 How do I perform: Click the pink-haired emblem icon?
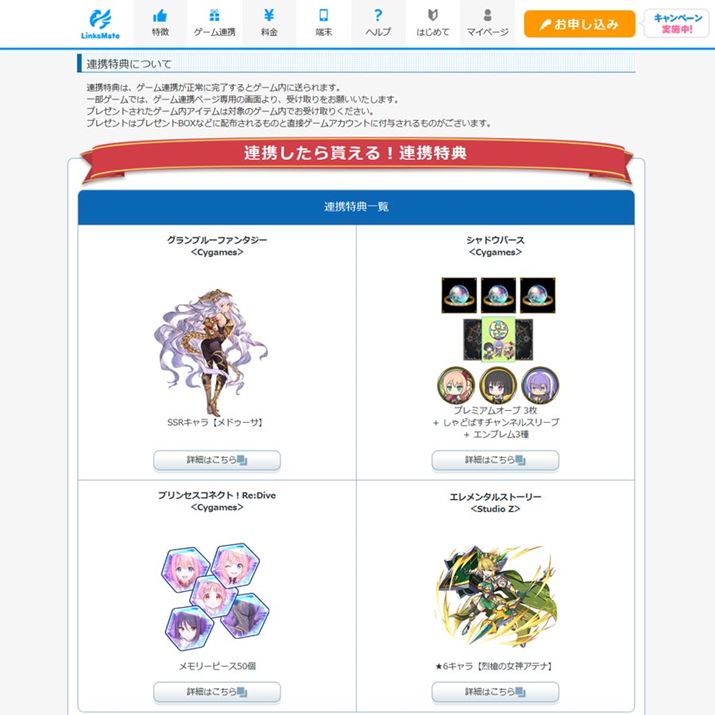pos(456,385)
